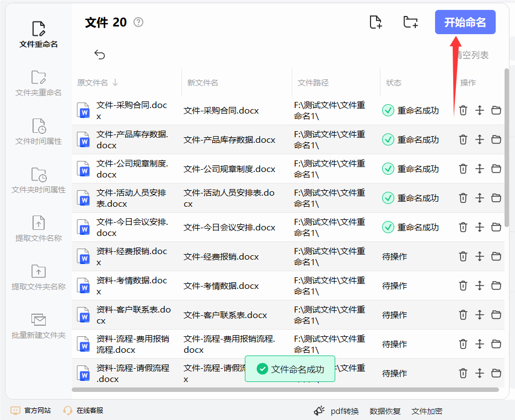The height and width of the screenshot is (420, 515).
Task: Open folder location of 文件-产品库存数据.docx
Action: click(x=496, y=139)
